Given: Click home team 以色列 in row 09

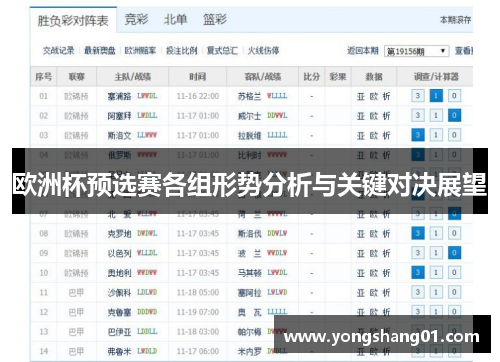Looking at the screenshot, I should 119,253.
